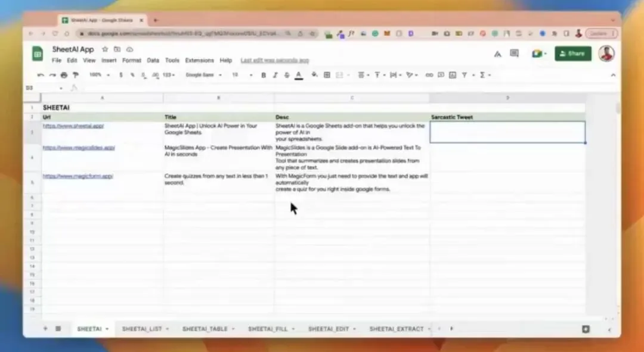Open the Help menu

225,60
